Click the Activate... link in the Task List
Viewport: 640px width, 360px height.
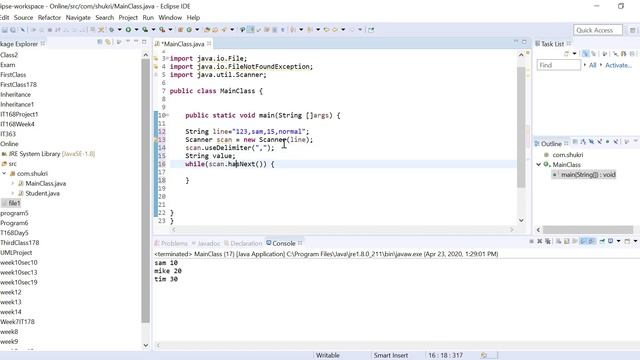click(x=618, y=65)
